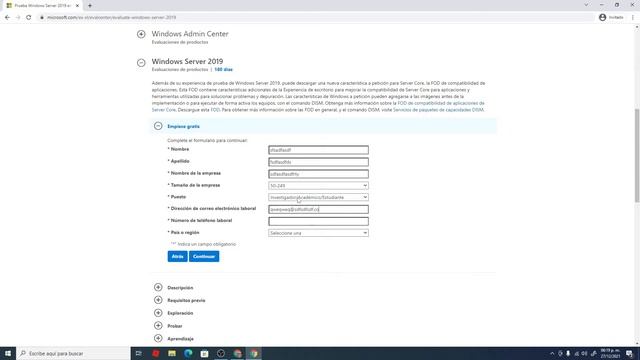
Task: Click into the Nombre input field
Action: [x=318, y=150]
